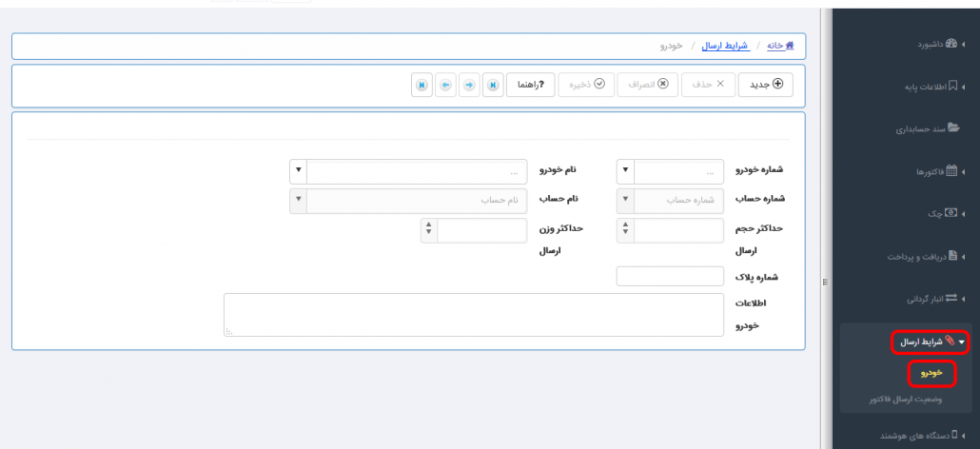
Task: Click inside the نام خودرو input field
Action: [x=417, y=172]
